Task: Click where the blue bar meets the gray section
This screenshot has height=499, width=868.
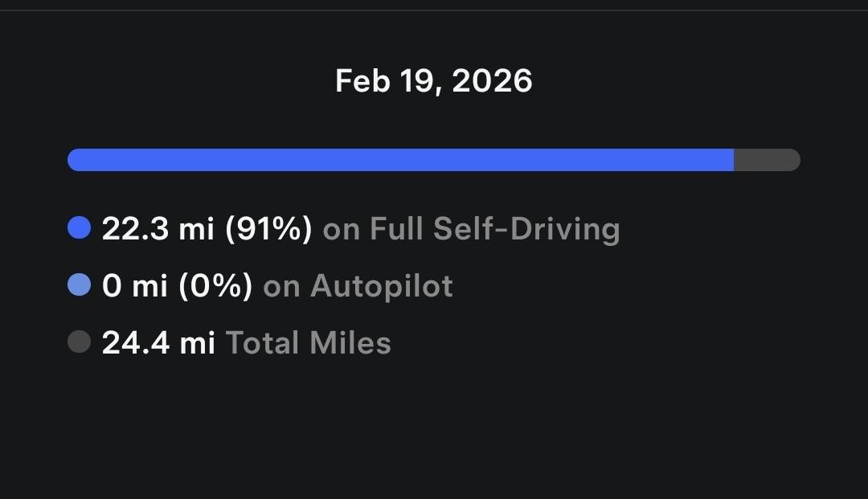Action: [734, 160]
